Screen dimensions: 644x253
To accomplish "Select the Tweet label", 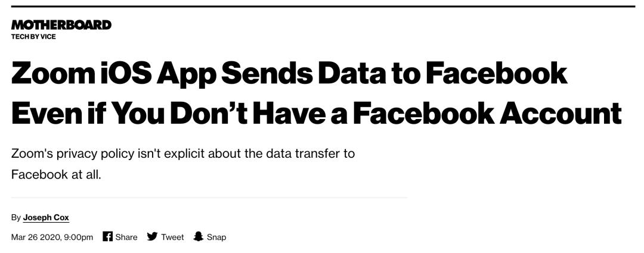I will (x=172, y=237).
